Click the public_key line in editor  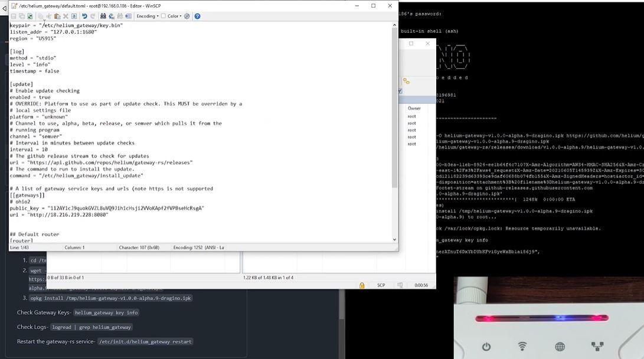coord(107,209)
